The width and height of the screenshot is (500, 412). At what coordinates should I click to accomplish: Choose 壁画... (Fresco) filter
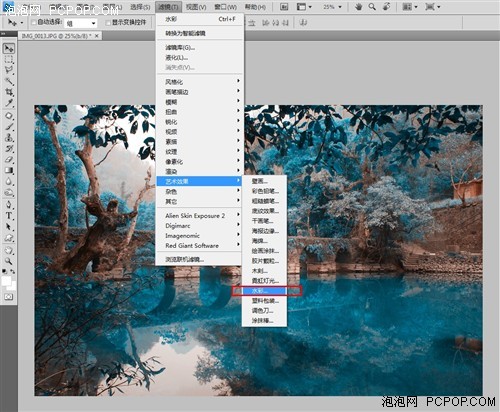click(264, 181)
